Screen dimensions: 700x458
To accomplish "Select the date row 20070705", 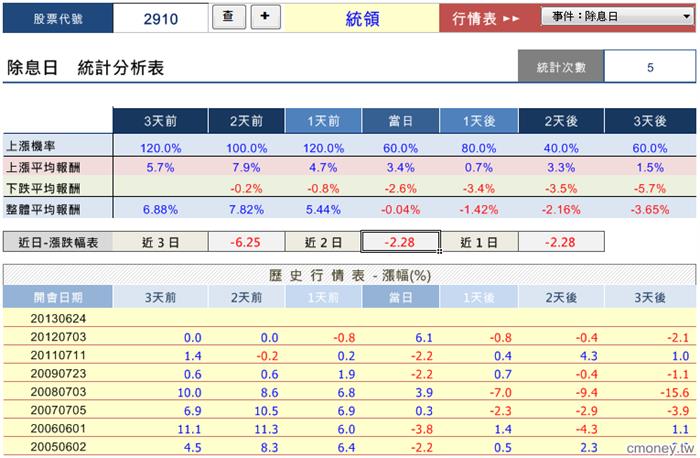I will [x=349, y=410].
